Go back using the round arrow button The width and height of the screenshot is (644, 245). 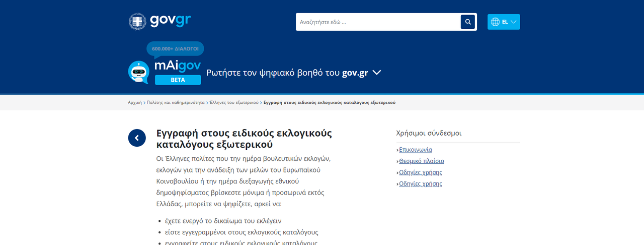click(137, 138)
